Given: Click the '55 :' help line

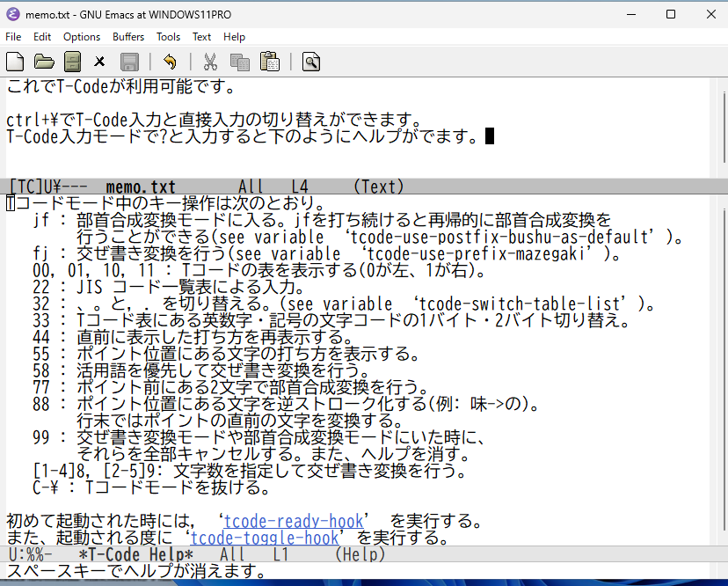Looking at the screenshot, I should coord(226,354).
